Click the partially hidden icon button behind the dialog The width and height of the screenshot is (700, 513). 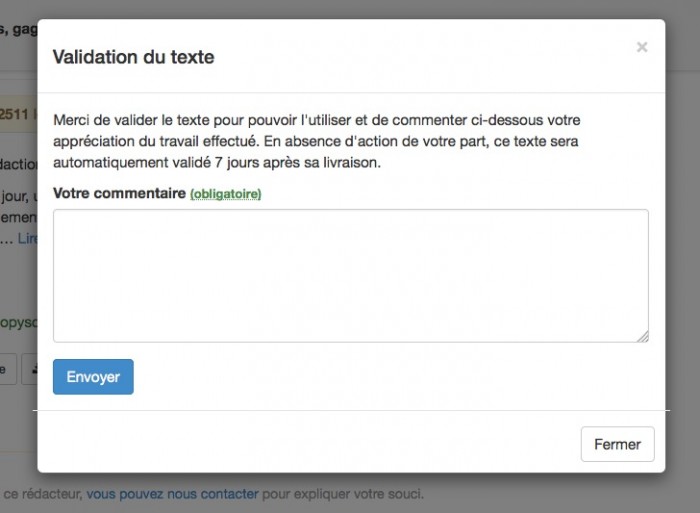tap(29, 369)
